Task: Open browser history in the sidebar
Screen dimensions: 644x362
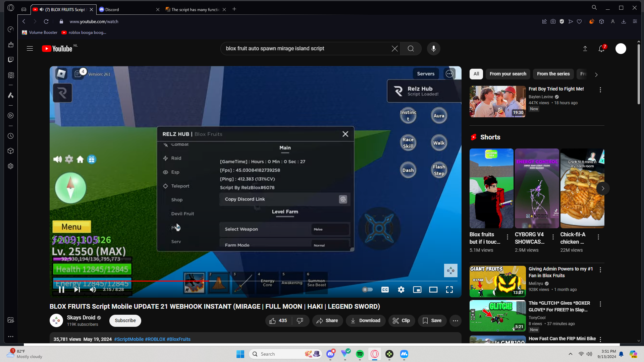Action: pos(11,136)
